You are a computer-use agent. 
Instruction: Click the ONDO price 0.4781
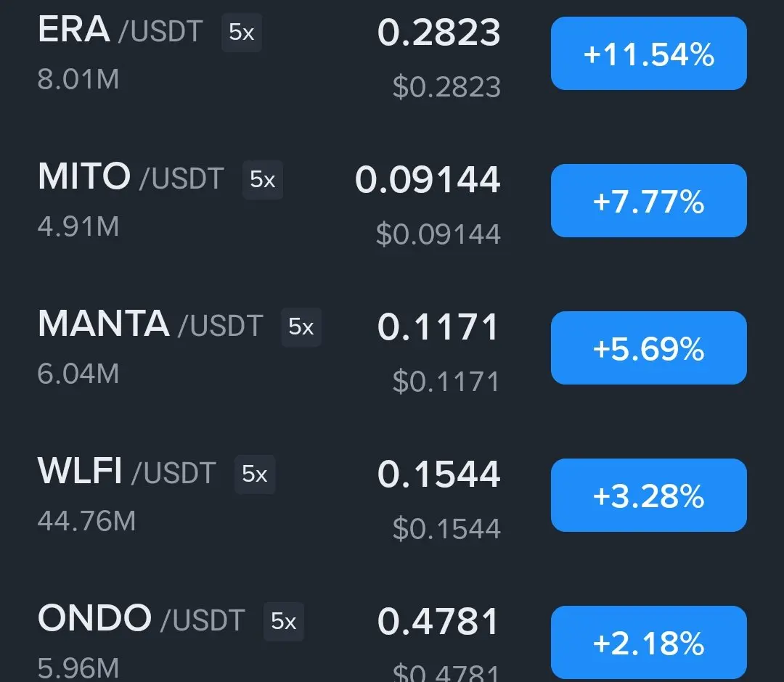tap(438, 622)
